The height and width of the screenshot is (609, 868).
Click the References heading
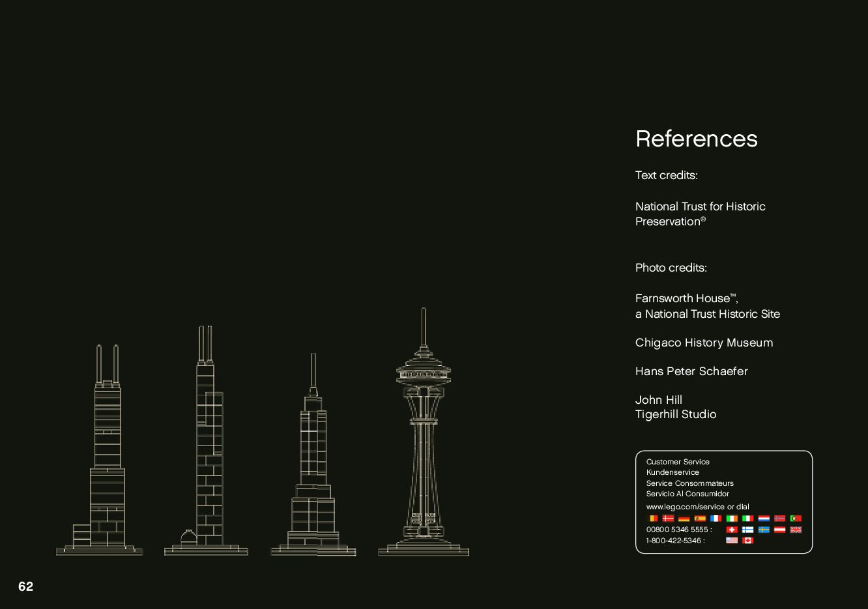pyautogui.click(x=696, y=139)
